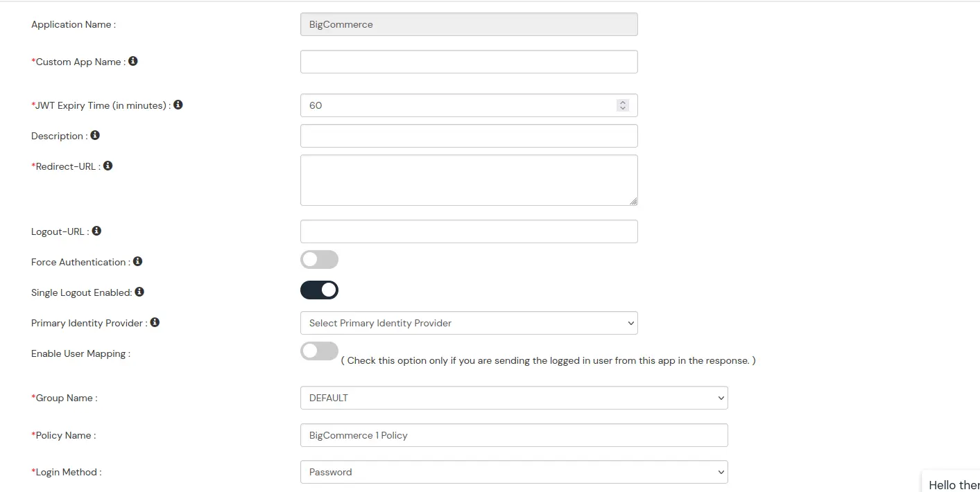Open the Login Method dropdown showing Password
This screenshot has width=980, height=492.
pos(513,471)
